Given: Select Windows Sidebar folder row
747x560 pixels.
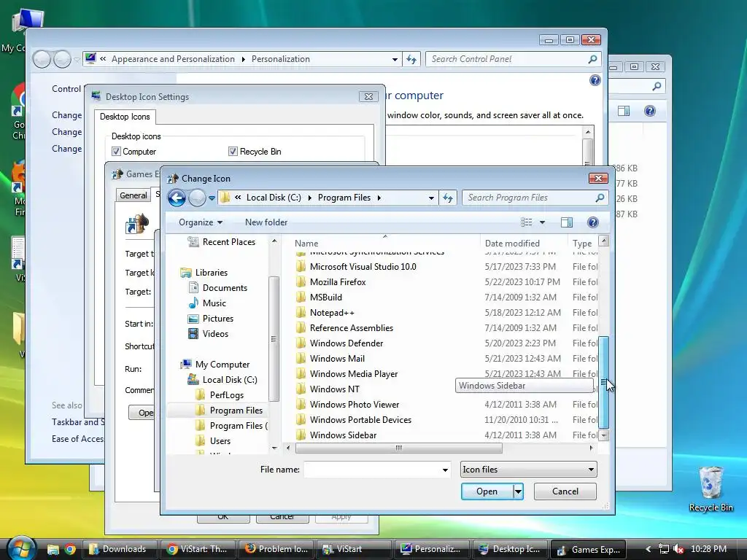Looking at the screenshot, I should 446,435.
